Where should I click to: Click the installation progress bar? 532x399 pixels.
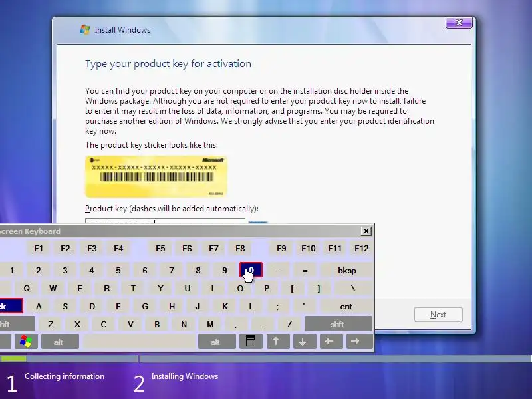pos(266,358)
